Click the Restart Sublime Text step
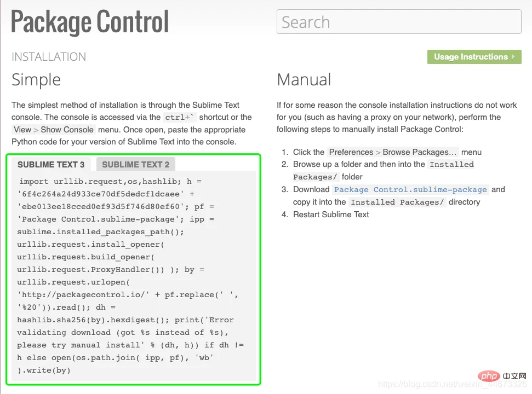Screen dimensions: 532x394 coord(331,215)
